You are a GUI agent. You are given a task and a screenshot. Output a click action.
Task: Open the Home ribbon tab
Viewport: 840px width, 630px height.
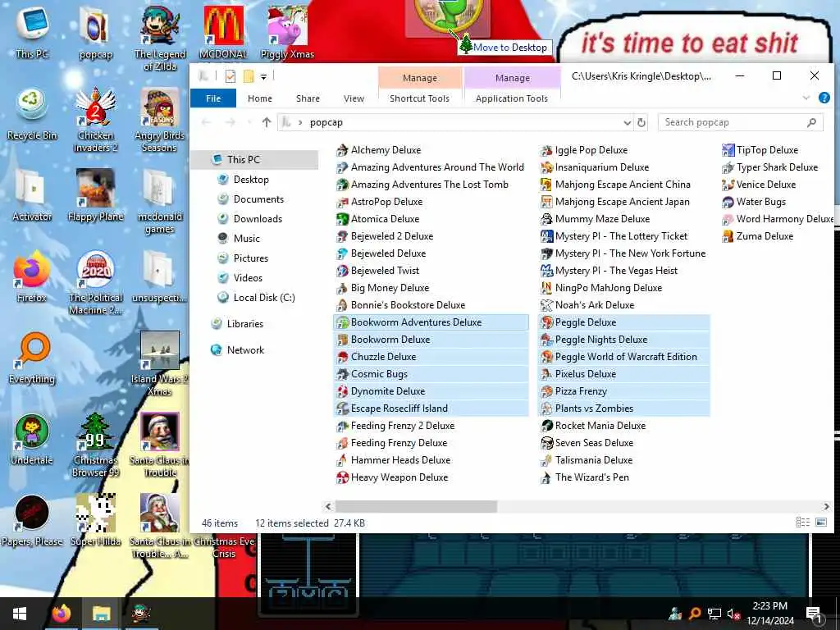[260, 98]
